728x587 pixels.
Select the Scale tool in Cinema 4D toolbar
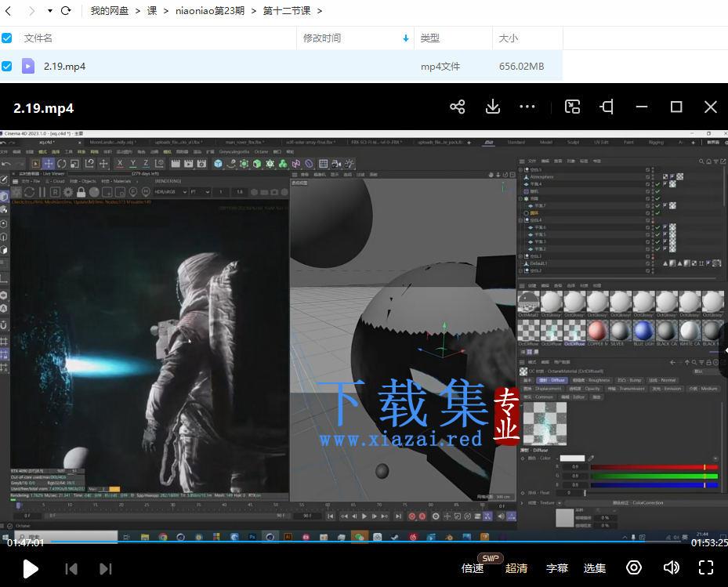75,164
